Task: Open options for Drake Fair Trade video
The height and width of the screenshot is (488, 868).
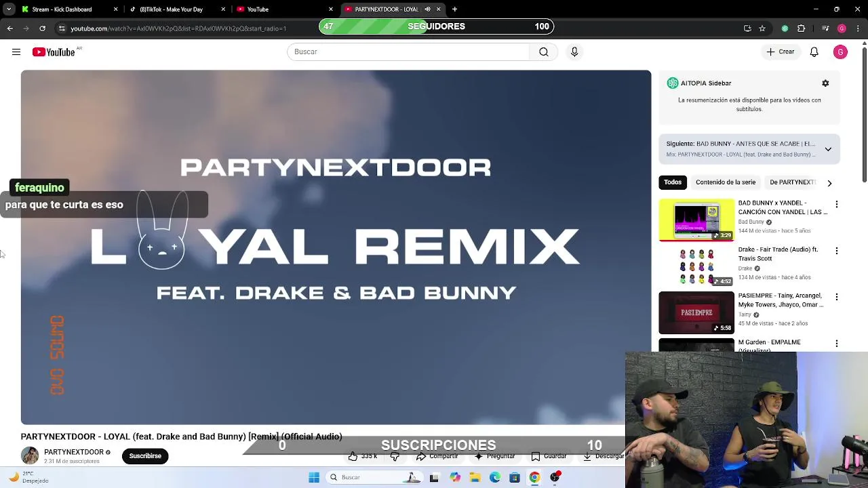Action: pos(837,251)
